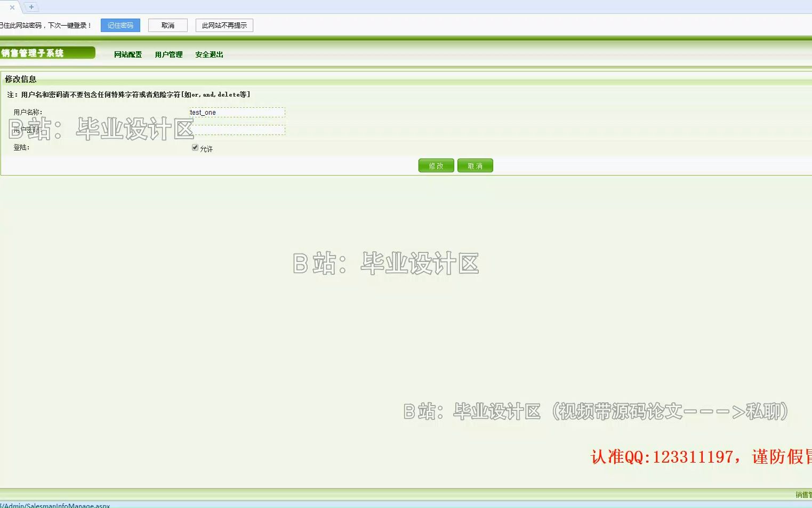Viewport: 812px width, 508px height.
Task: Click the 登陆: label
Action: (x=21, y=147)
